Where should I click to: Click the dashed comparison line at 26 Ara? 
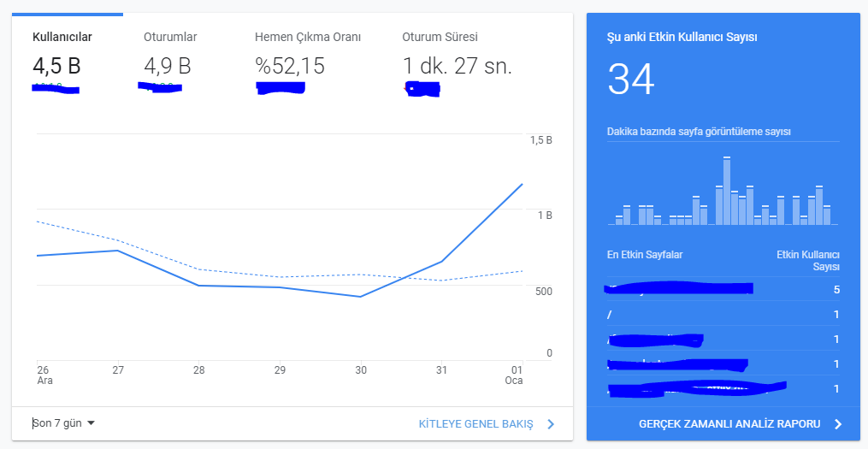pyautogui.click(x=37, y=222)
